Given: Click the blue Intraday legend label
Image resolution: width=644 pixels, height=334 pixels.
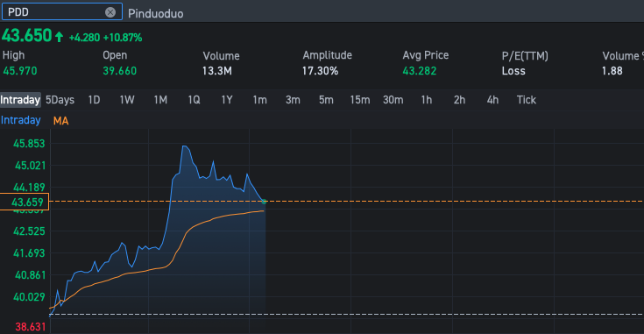Looking at the screenshot, I should click(20, 120).
